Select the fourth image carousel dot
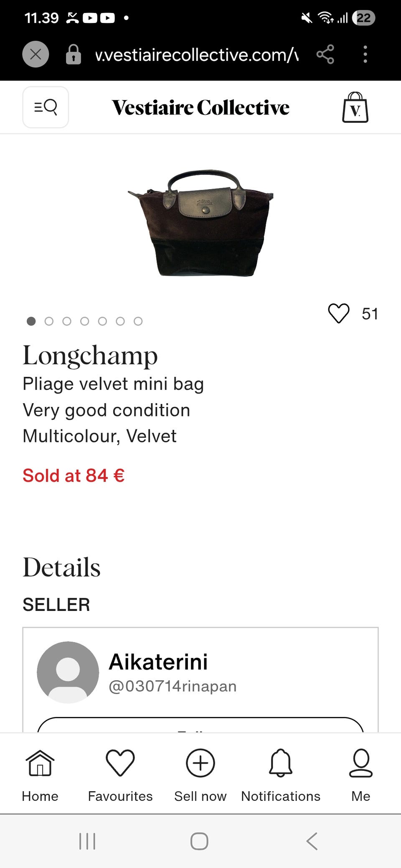The height and width of the screenshot is (868, 401). click(85, 321)
